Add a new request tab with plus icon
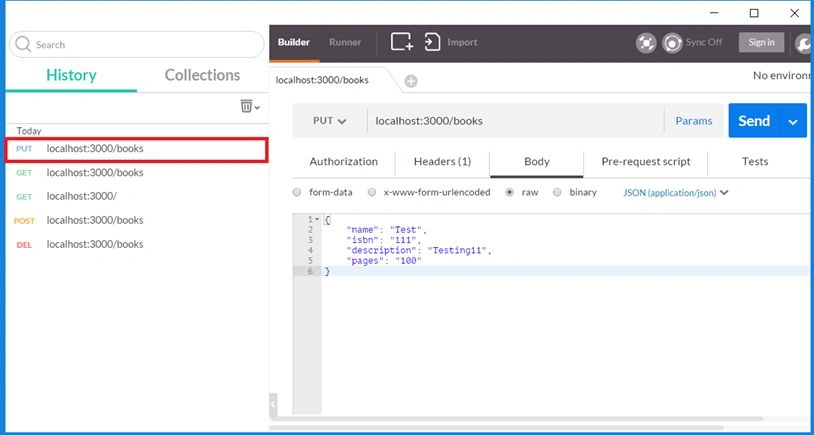The image size is (814, 435). coord(411,81)
